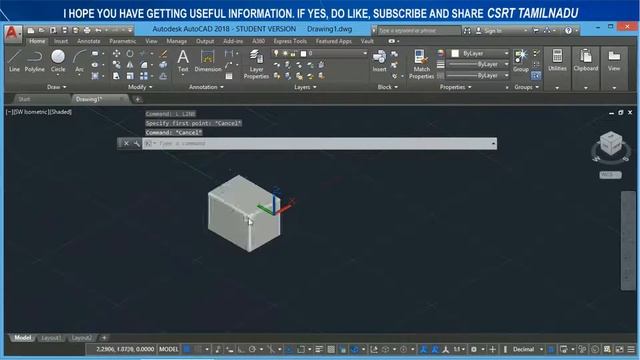
Task: Click the Plot printer icon in quick access
Action: coord(87,31)
